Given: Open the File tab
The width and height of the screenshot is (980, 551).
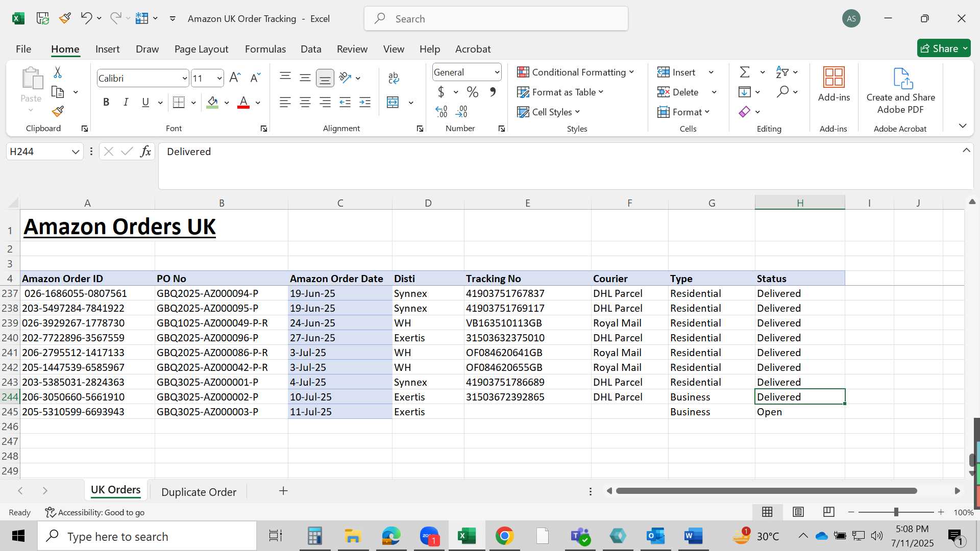Looking at the screenshot, I should 23,49.
